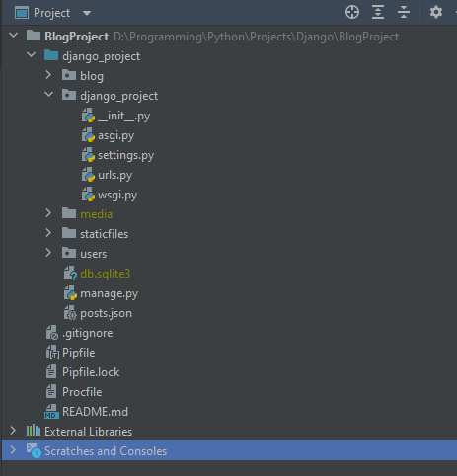Click the staticfiles folder icon
This screenshot has width=457, height=476.
(x=69, y=233)
